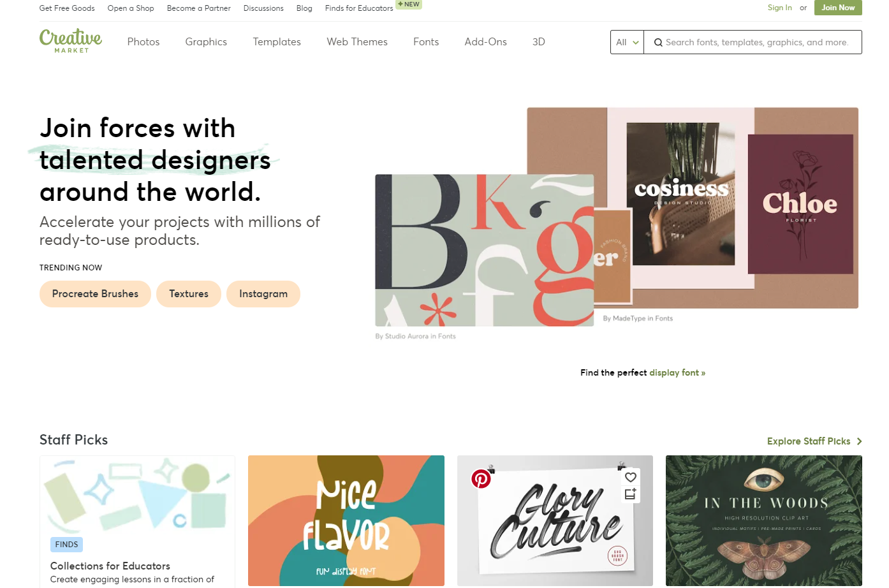
Task: Click the search magnifier icon
Action: point(658,43)
